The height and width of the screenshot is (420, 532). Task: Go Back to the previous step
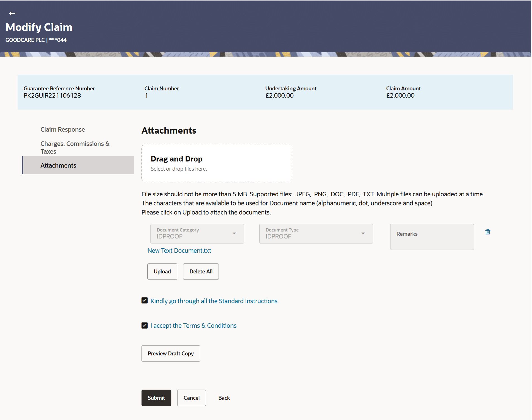tap(224, 398)
